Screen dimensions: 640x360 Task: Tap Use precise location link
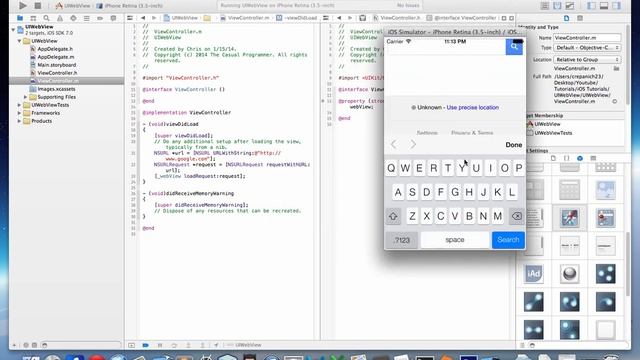(473, 107)
